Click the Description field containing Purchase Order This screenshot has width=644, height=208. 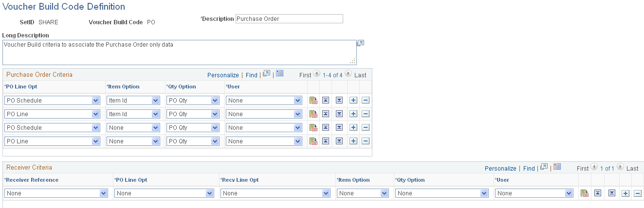point(289,19)
